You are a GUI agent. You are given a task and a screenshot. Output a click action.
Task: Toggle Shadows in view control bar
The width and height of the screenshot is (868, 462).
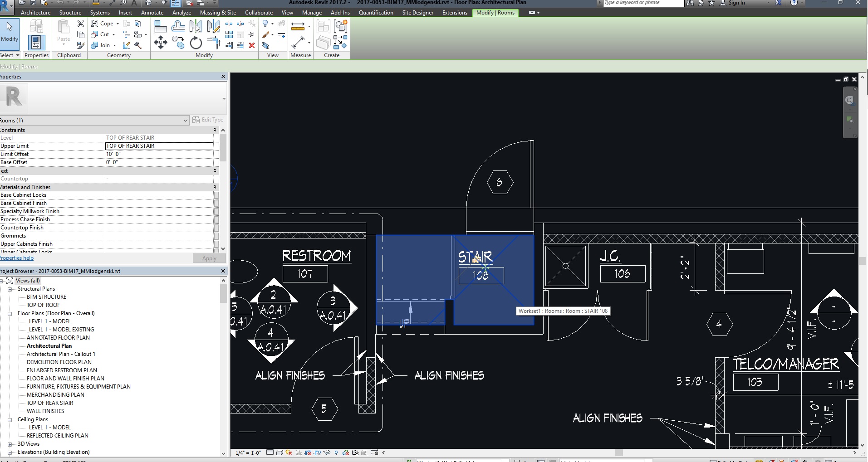298,452
